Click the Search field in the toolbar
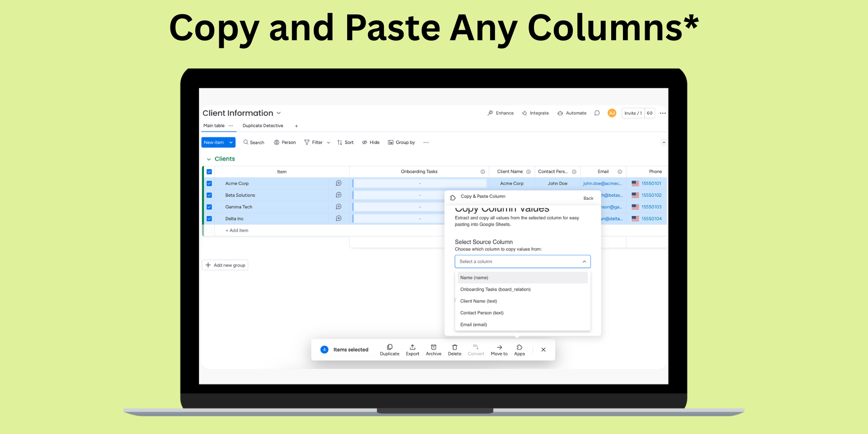This screenshot has height=434, width=868. (x=254, y=142)
